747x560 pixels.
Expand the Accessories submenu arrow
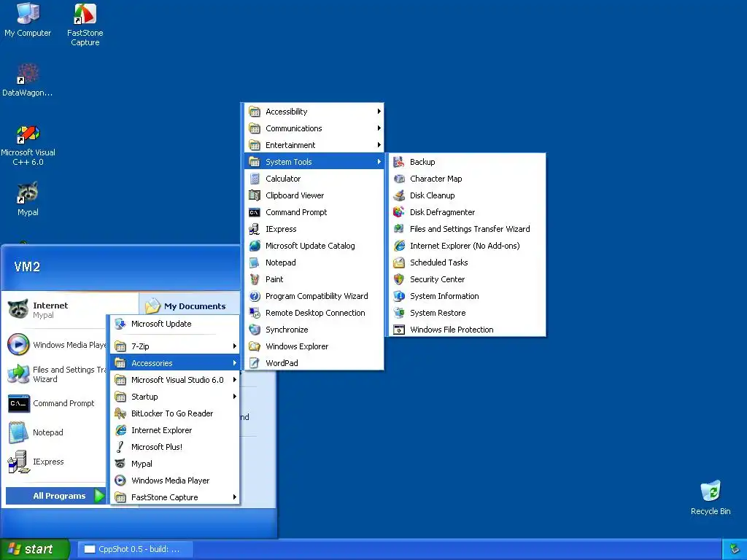(x=234, y=363)
